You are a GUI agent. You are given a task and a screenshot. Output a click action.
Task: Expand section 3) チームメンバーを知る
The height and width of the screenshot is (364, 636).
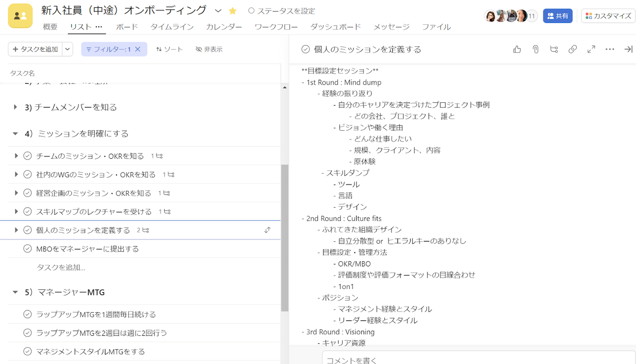15,107
